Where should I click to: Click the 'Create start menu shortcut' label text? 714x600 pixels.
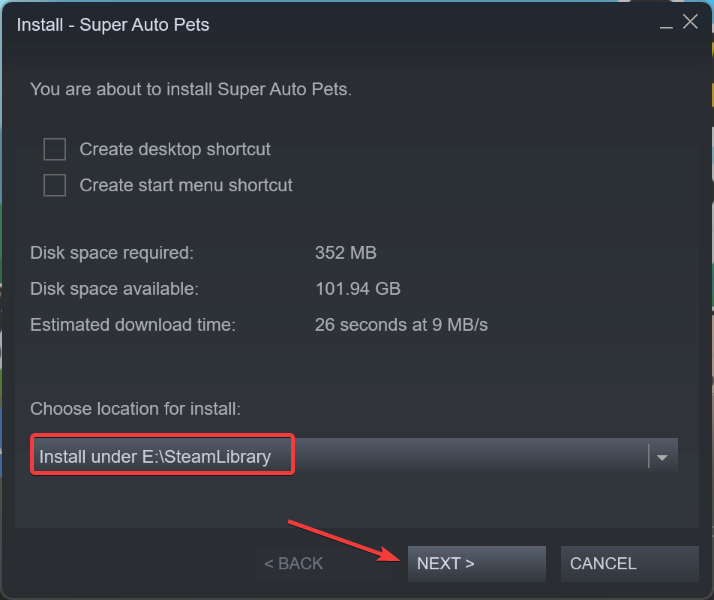[x=186, y=185]
